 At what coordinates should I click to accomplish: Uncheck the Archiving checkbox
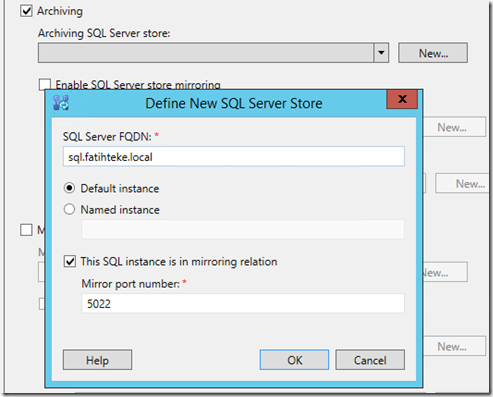click(x=26, y=11)
